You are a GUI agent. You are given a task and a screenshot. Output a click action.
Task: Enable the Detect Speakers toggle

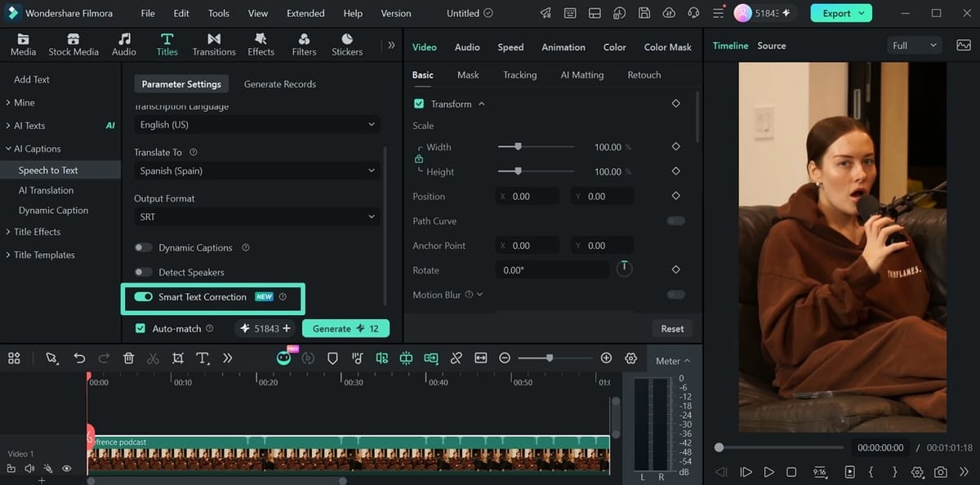pyautogui.click(x=144, y=272)
